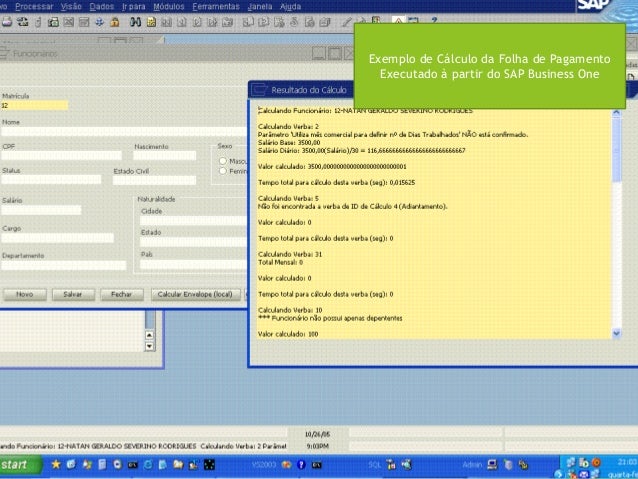Click the lock screen padlock icon
This screenshot has width=638, height=479.
115,22
